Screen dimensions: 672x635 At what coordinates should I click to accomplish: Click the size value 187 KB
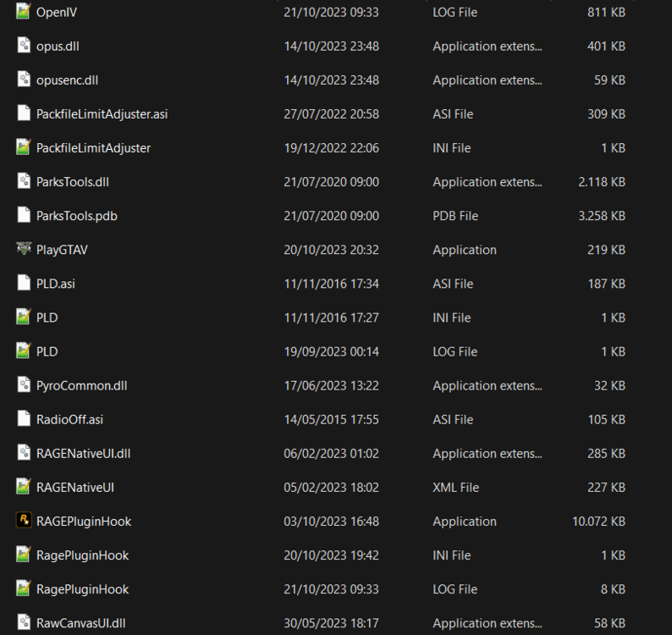[607, 284]
